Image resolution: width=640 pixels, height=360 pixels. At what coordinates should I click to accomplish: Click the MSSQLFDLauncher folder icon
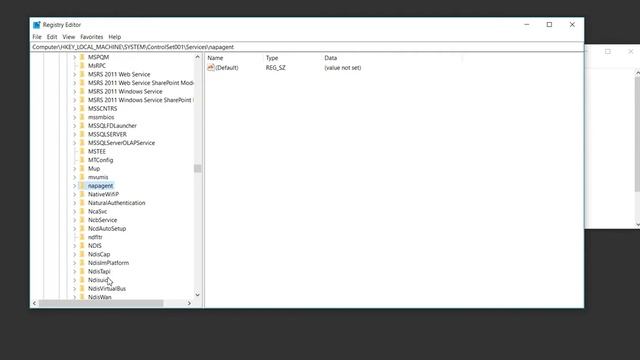82,126
